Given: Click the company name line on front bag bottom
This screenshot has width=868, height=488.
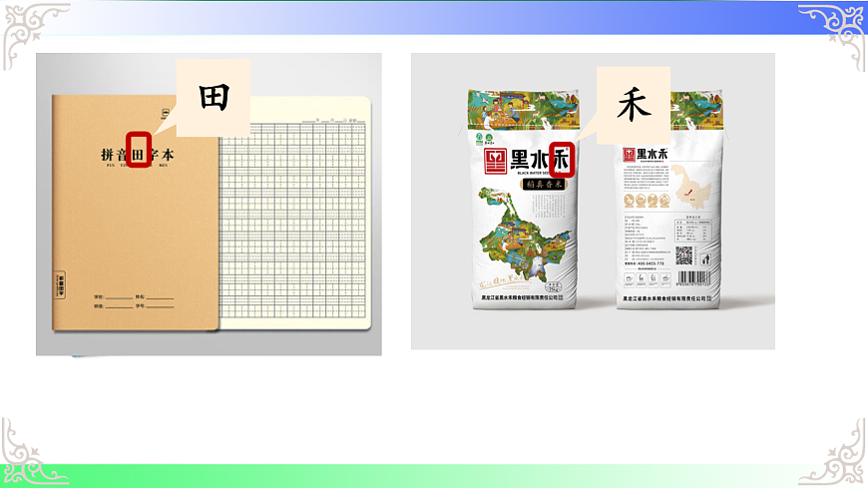Looking at the screenshot, I should coord(522,297).
